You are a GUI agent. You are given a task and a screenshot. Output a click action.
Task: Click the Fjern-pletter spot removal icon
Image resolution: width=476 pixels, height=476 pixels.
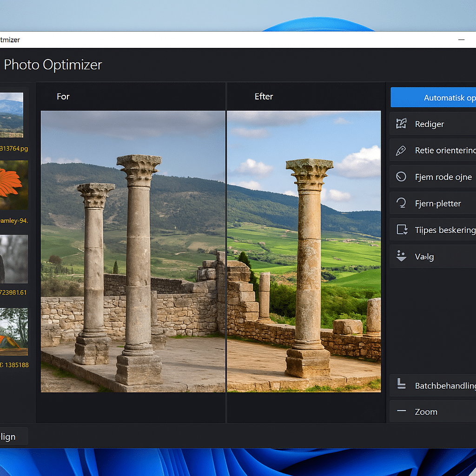tap(402, 203)
